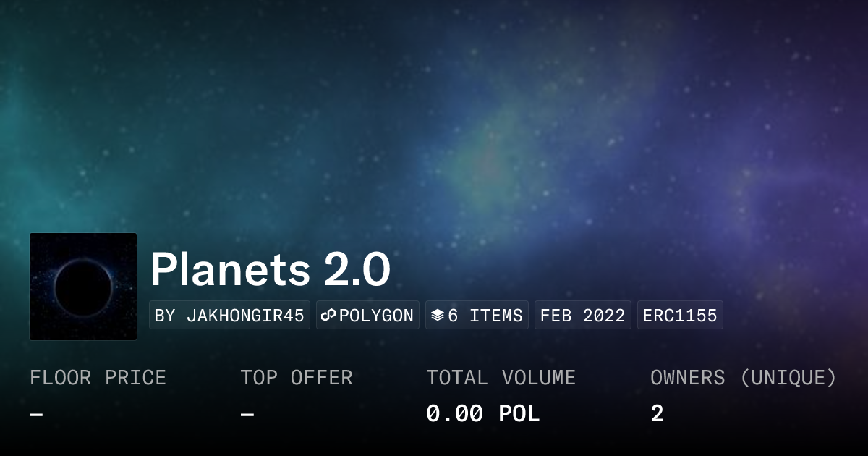Click the unique owners count 2
This screenshot has width=868, height=456.
657,414
